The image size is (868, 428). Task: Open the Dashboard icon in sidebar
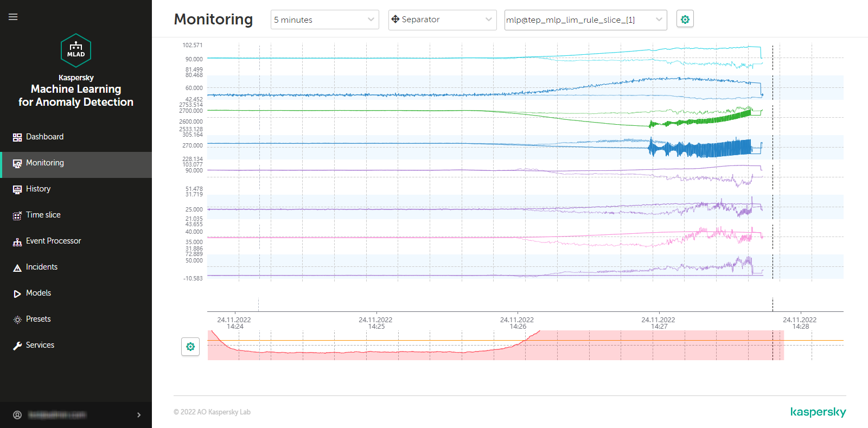pyautogui.click(x=17, y=137)
